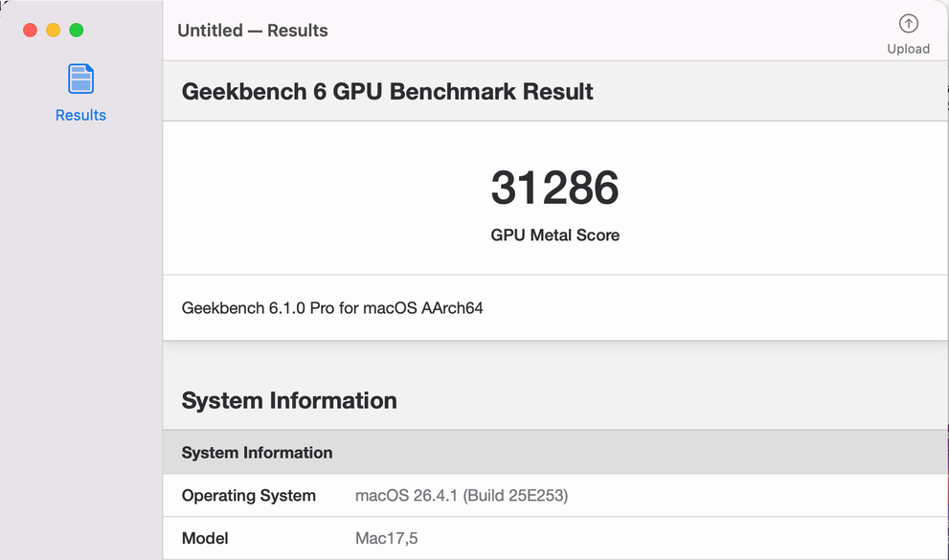Click the Geekbench 6 GPU Benchmark Result heading
Viewport: 949px width, 560px height.
point(387,91)
